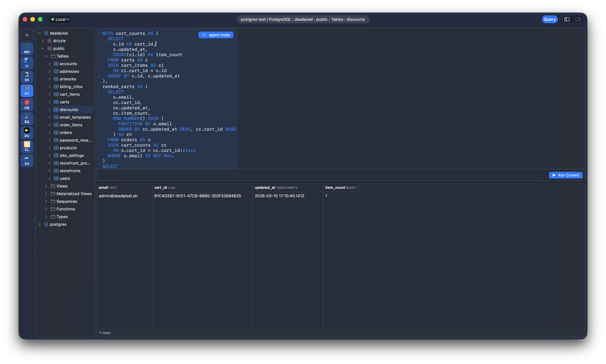Select the CA Cassandra connection icon

[x=27, y=161]
